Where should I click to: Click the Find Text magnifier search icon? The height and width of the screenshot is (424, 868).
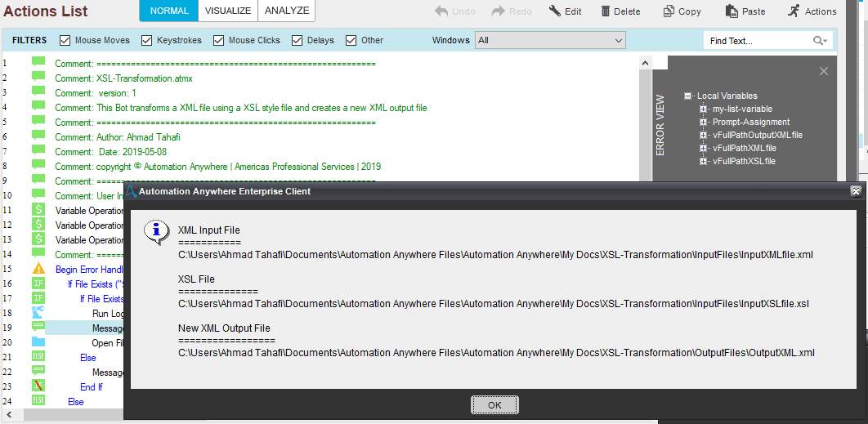[x=820, y=40]
